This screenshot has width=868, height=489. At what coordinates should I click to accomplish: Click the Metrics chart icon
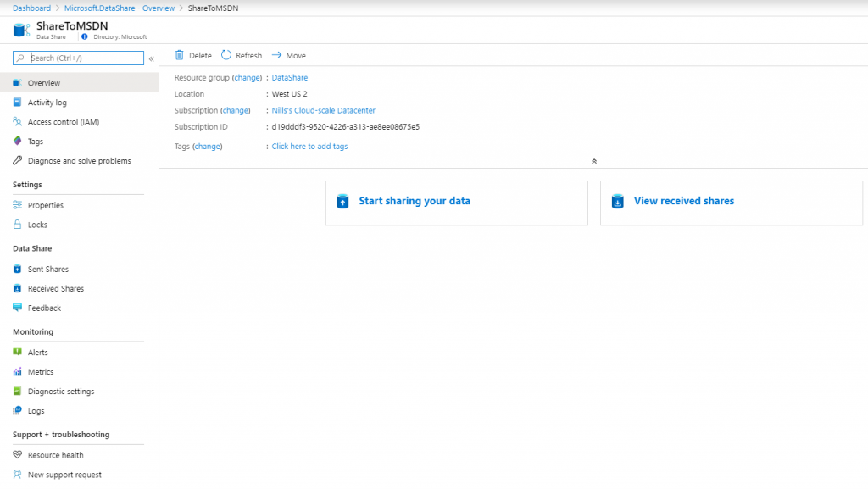(17, 372)
